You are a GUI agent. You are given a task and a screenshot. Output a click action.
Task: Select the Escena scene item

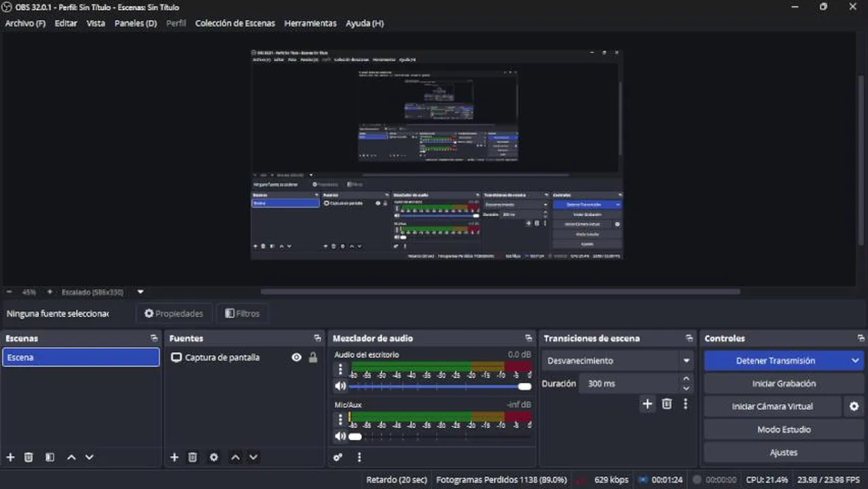tap(81, 357)
